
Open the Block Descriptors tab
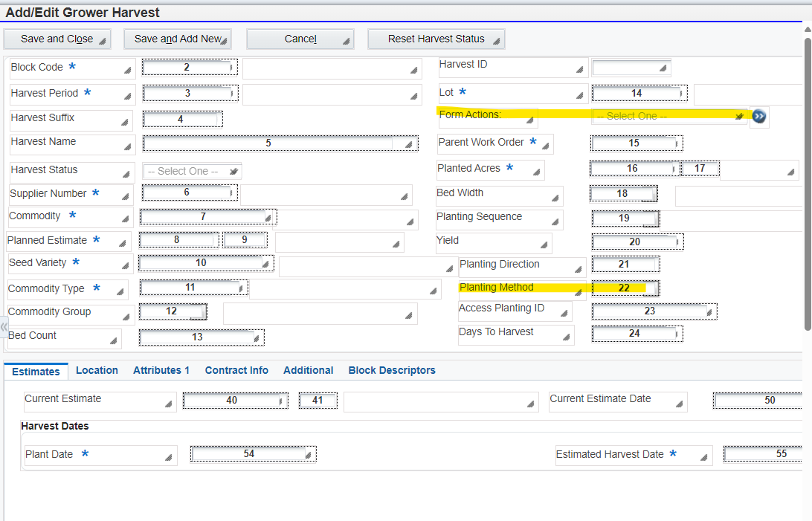tap(392, 370)
